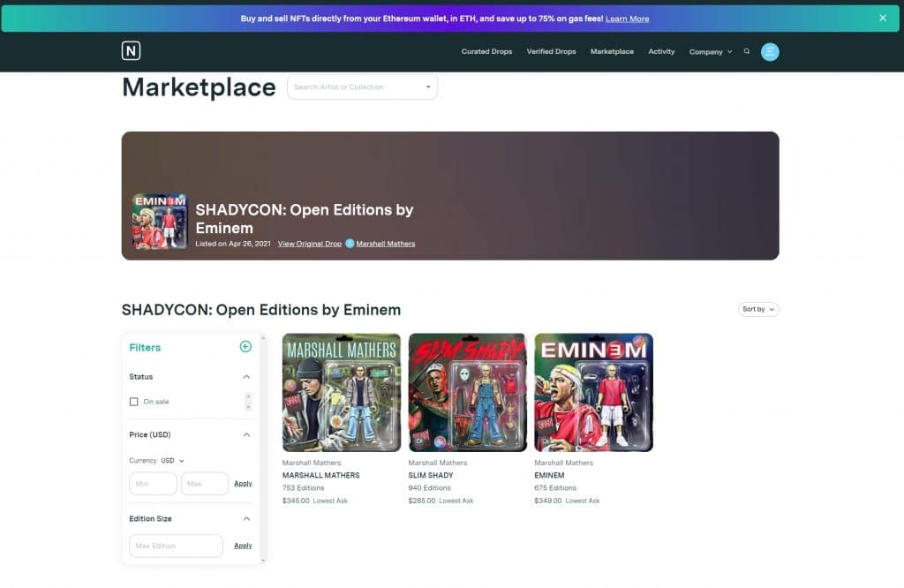The width and height of the screenshot is (904, 588).
Task: Collapse the Status filter section
Action: pyautogui.click(x=247, y=376)
